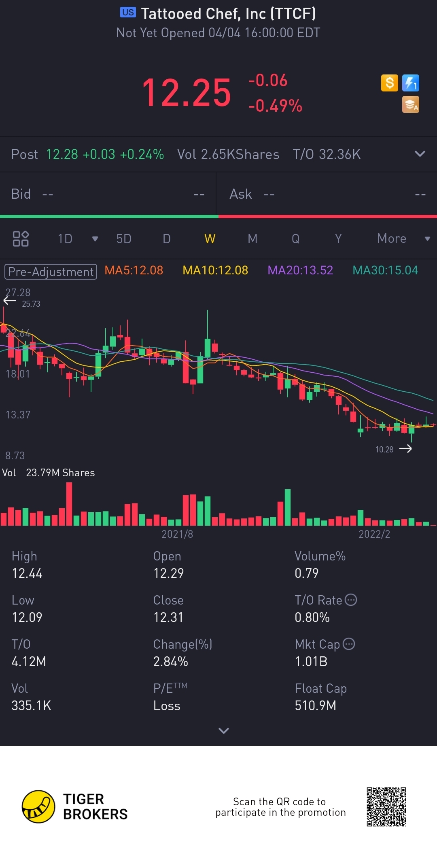Tap the info icon next to T/O Rate
The image size is (437, 868).
351,600
